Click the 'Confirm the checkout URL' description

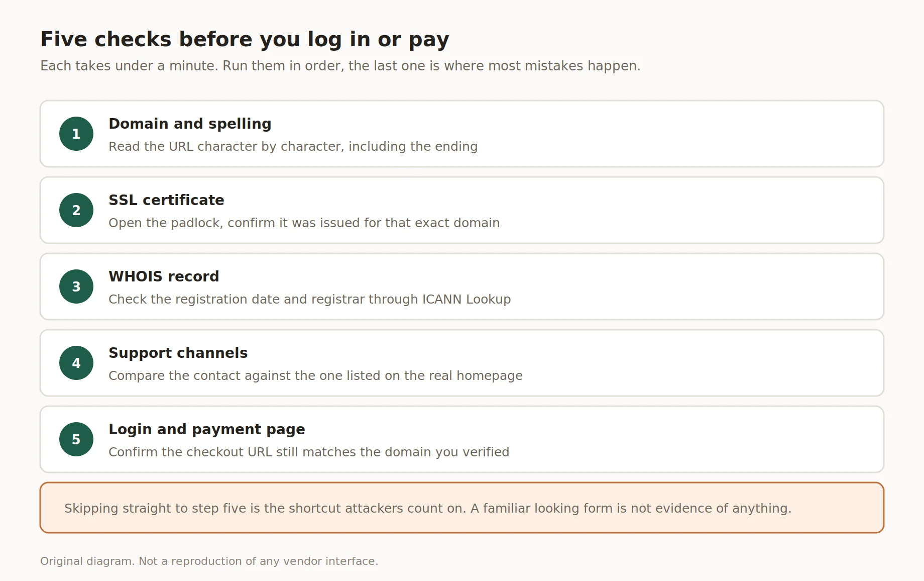309,452
